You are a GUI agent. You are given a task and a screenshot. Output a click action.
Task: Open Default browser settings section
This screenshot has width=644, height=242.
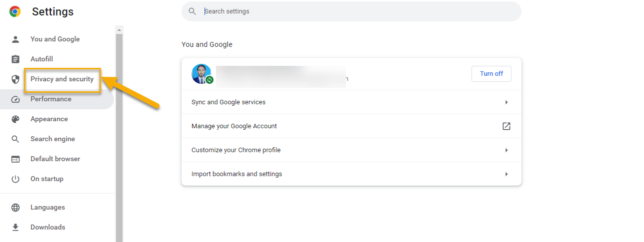pyautogui.click(x=55, y=159)
